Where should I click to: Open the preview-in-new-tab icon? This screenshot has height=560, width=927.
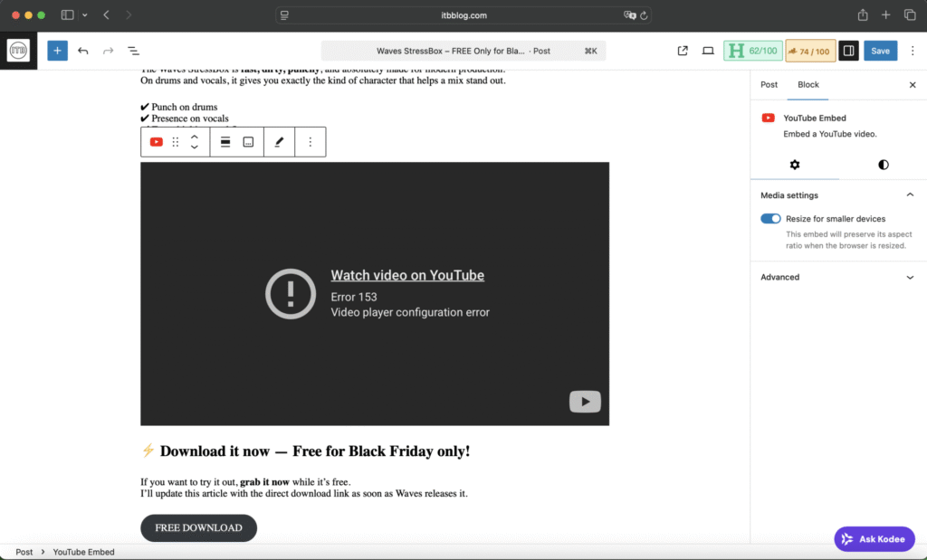682,51
